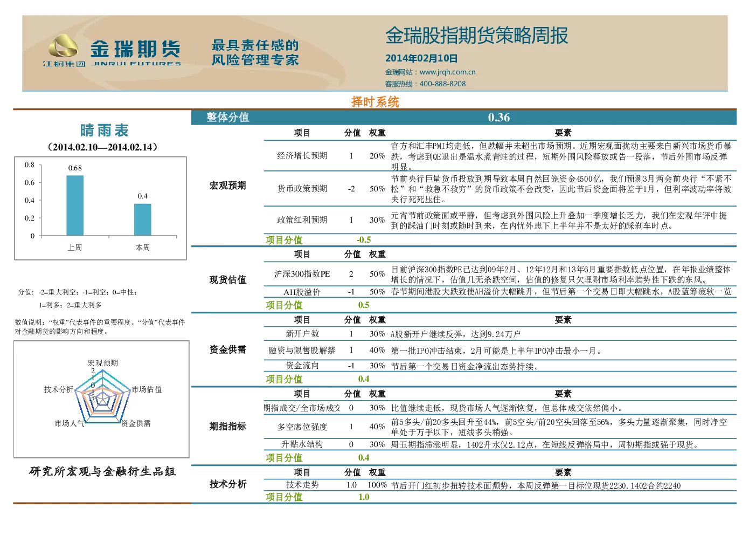Select the 资金流向 row label
This screenshot has width=756, height=535.
pyautogui.click(x=302, y=366)
